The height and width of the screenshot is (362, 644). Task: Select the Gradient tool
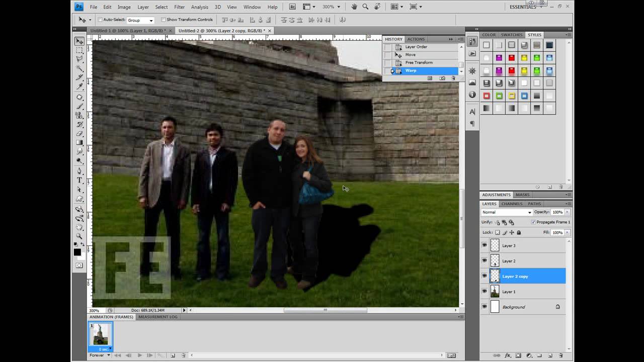tap(79, 143)
